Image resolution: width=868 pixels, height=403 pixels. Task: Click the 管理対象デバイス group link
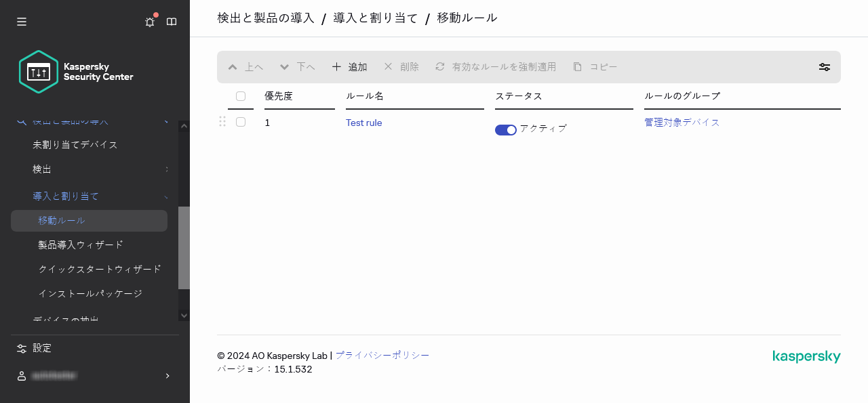tap(682, 123)
